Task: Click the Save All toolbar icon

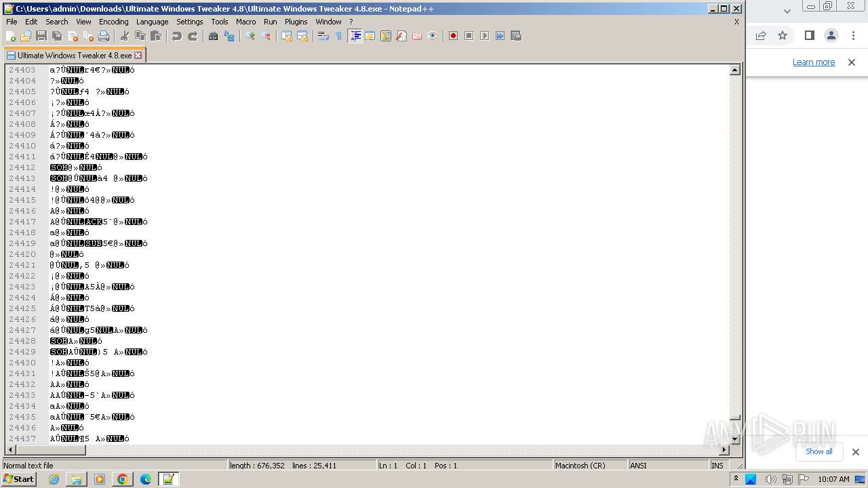Action: 57,36
